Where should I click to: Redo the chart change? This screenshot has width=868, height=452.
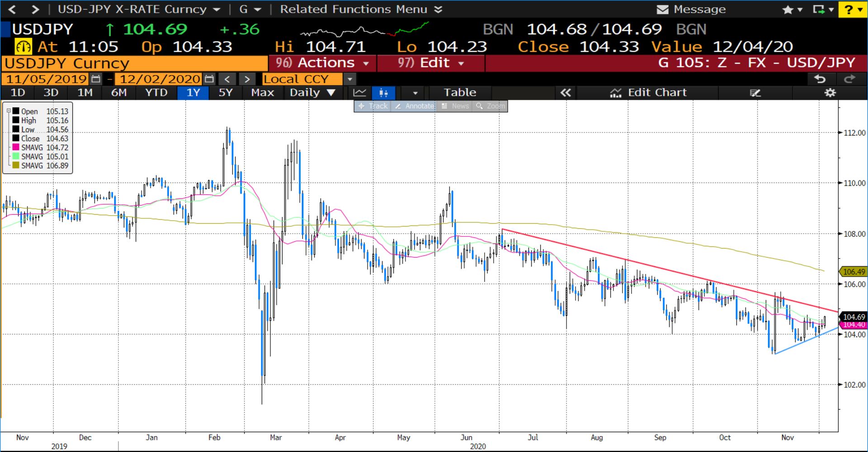849,79
